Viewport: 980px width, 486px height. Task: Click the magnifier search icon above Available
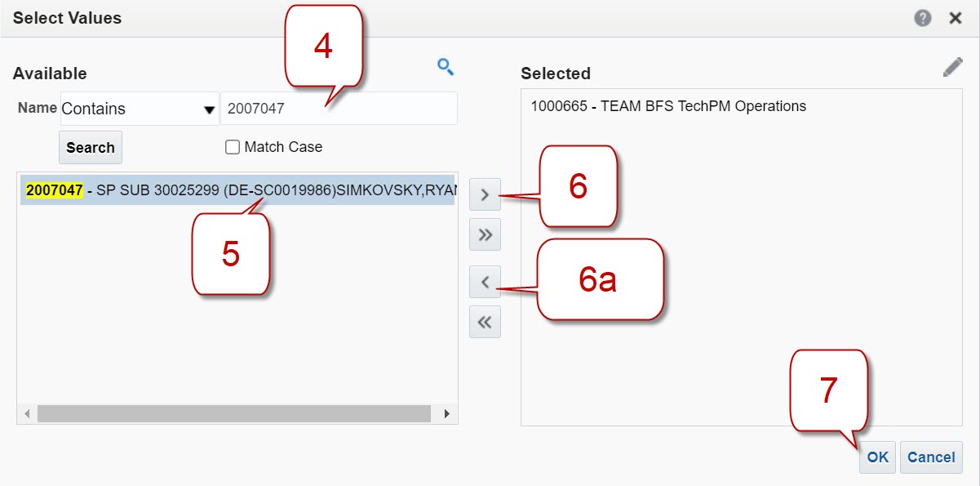tap(445, 67)
